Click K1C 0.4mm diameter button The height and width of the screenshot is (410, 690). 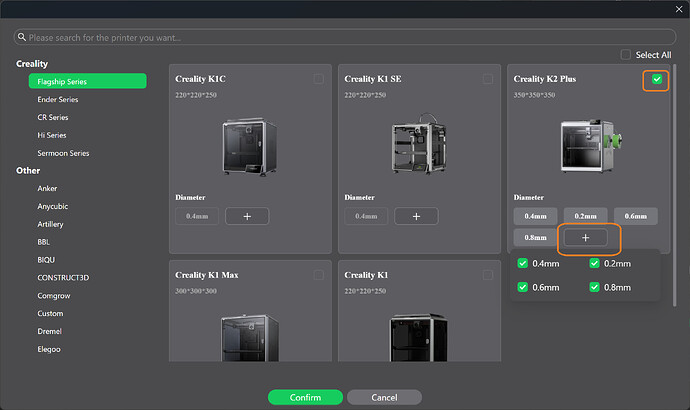coord(197,216)
